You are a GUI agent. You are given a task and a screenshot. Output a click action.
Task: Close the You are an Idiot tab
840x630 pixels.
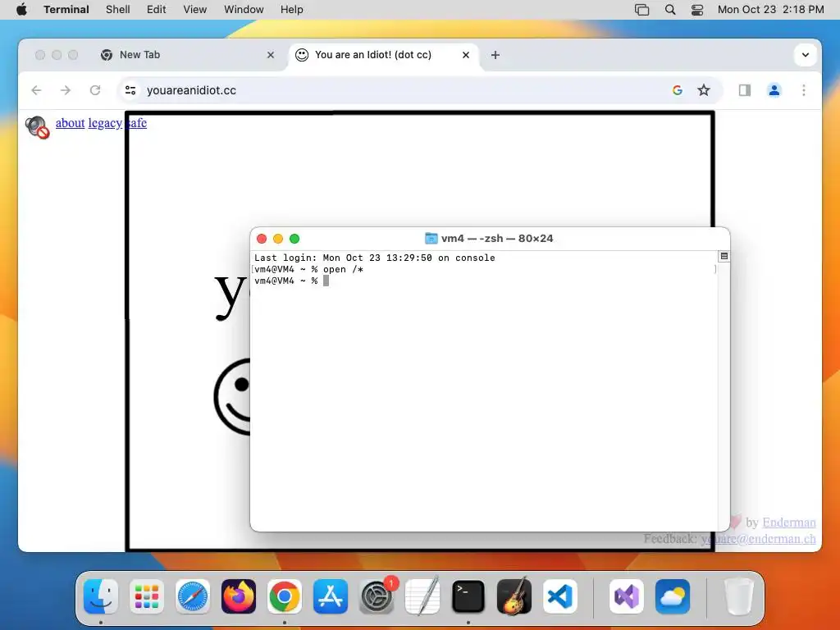click(466, 55)
